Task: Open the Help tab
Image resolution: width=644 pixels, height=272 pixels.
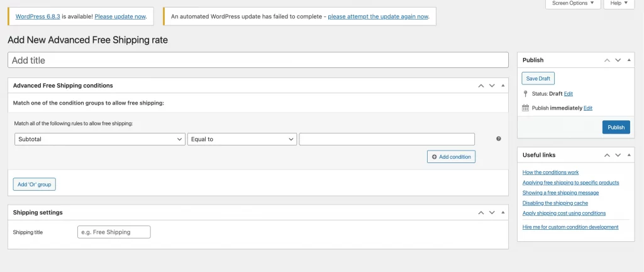Action: click(x=619, y=4)
